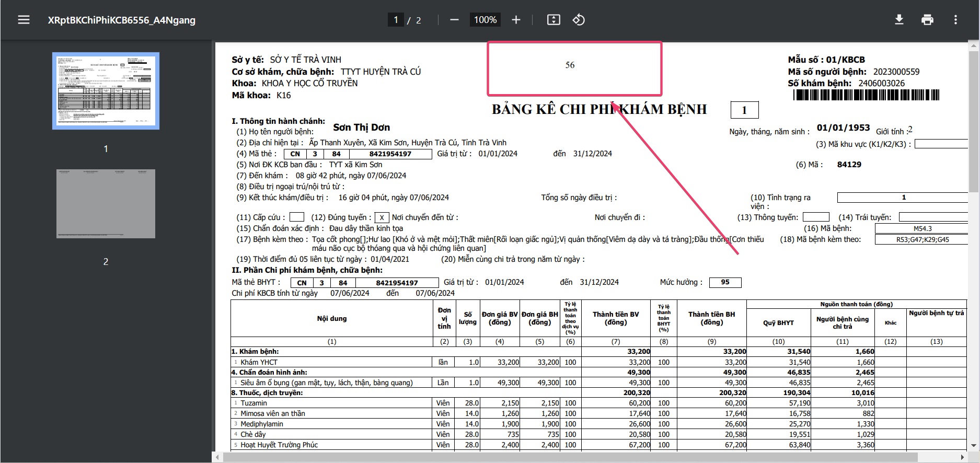Print the document
This screenshot has width=980, height=463.
[x=927, y=20]
